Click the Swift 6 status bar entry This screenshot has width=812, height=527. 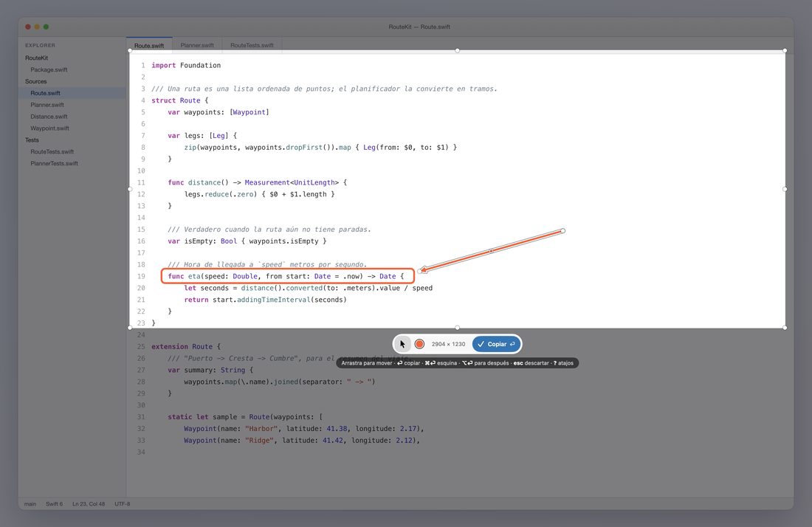[x=54, y=503]
